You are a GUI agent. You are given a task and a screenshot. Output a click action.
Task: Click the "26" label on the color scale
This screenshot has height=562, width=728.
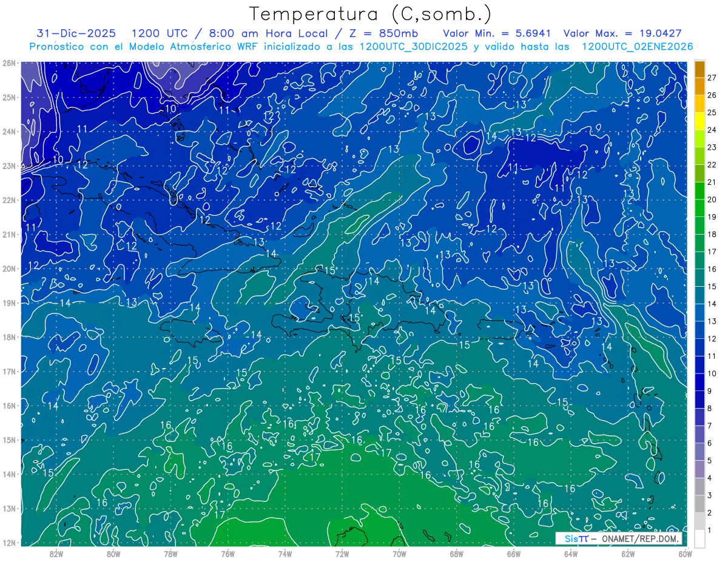712,95
